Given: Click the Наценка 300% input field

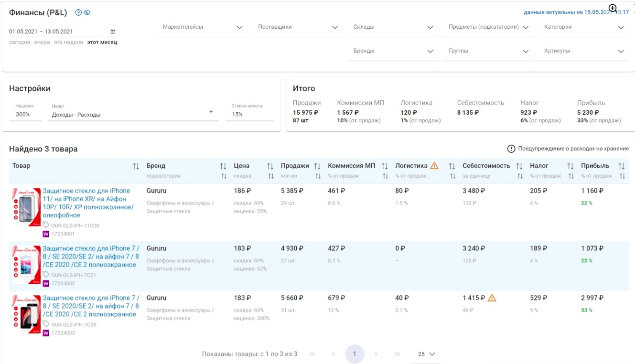Looking at the screenshot, I should click(x=25, y=115).
